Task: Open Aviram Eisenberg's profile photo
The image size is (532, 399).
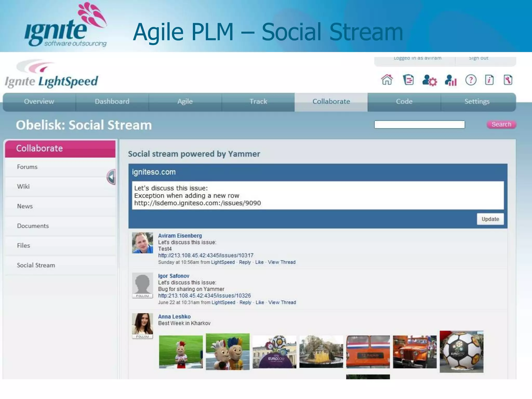Action: tap(142, 243)
